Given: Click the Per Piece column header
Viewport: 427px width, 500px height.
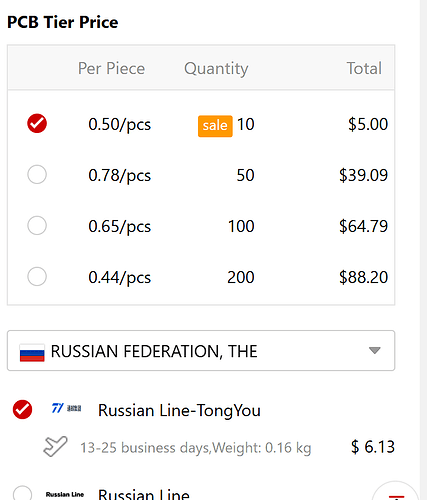Looking at the screenshot, I should pyautogui.click(x=111, y=68).
